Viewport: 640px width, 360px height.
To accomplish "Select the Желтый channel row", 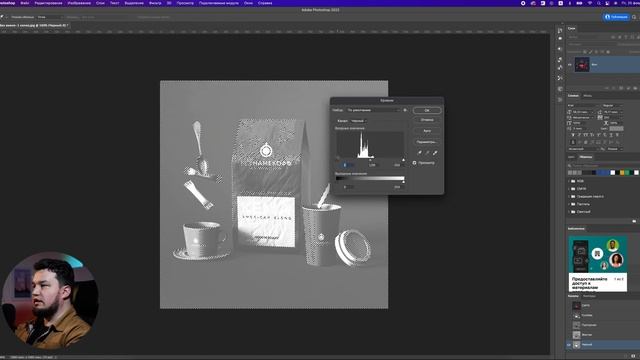I will 602,335.
